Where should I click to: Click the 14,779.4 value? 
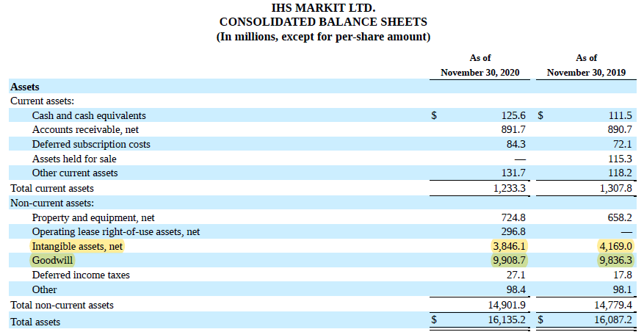point(614,306)
